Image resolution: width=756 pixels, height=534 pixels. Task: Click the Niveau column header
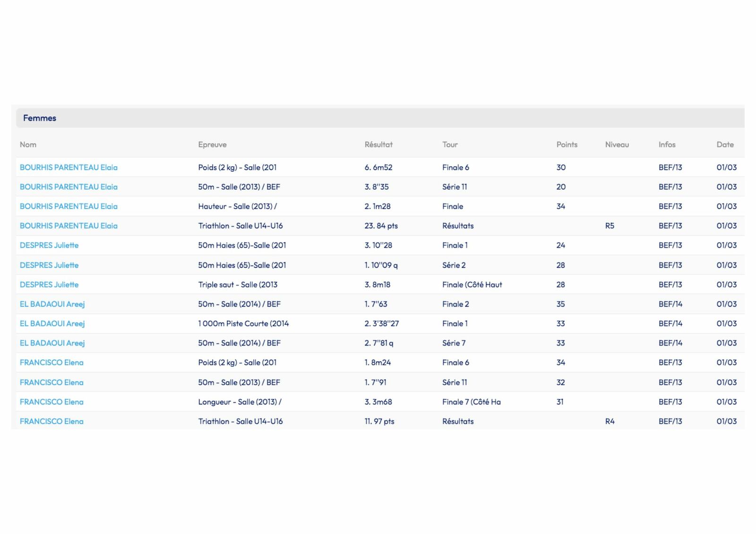pyautogui.click(x=617, y=144)
